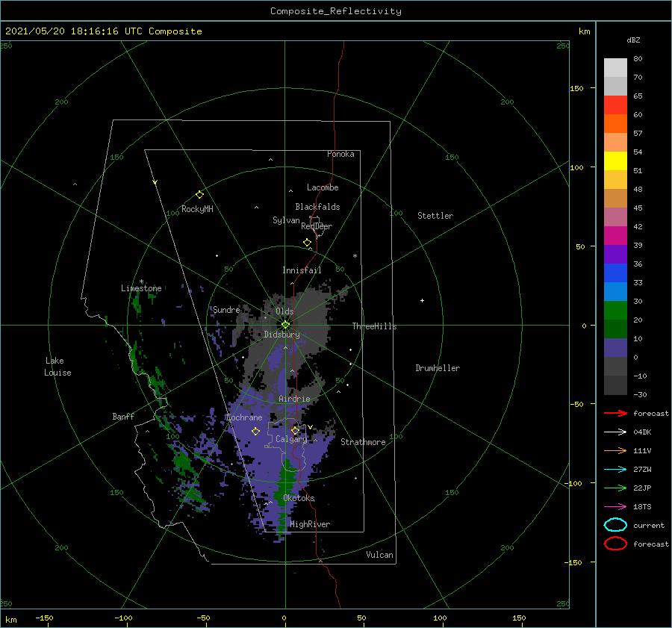Screen dimensions: 672x628
Task: Click the red 65 dBZ color swatch
Action: tap(615, 105)
